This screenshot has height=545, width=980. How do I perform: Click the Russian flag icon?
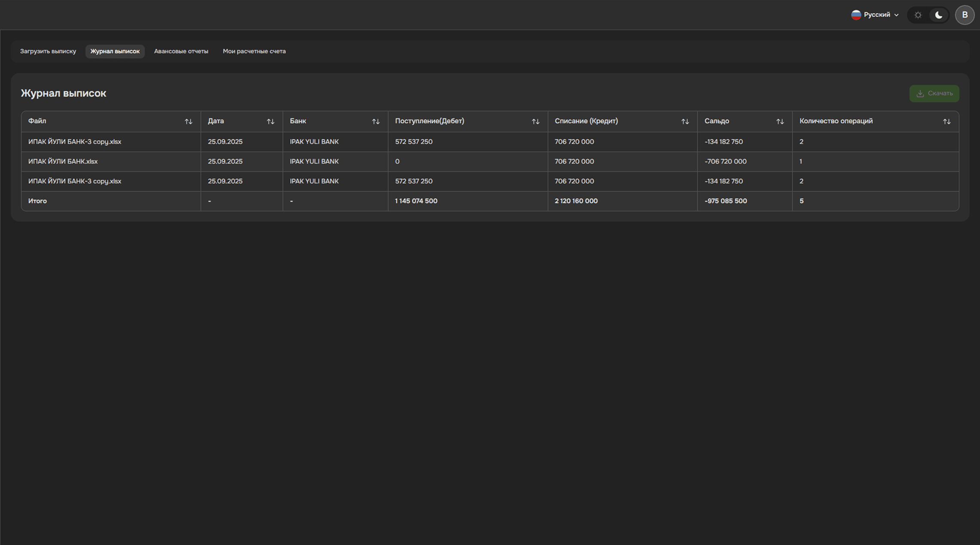(856, 15)
